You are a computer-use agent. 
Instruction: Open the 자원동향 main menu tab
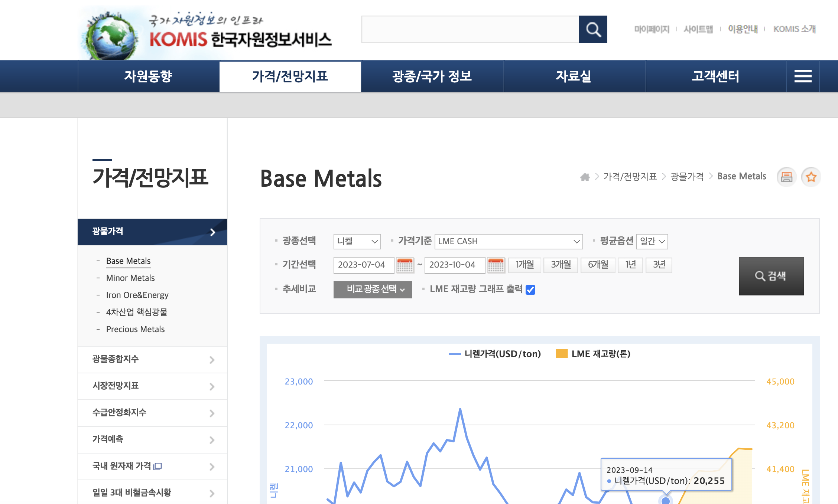click(148, 76)
